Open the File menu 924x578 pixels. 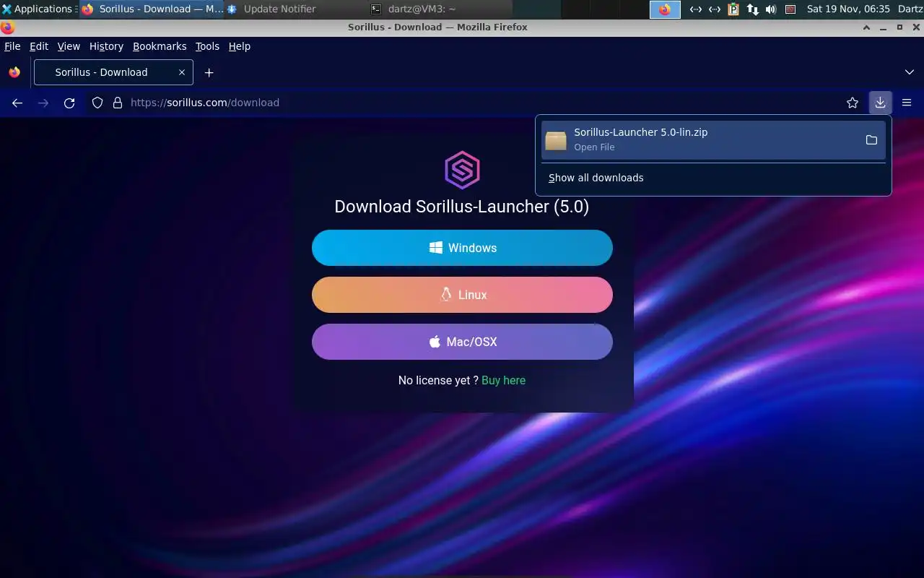[12, 46]
